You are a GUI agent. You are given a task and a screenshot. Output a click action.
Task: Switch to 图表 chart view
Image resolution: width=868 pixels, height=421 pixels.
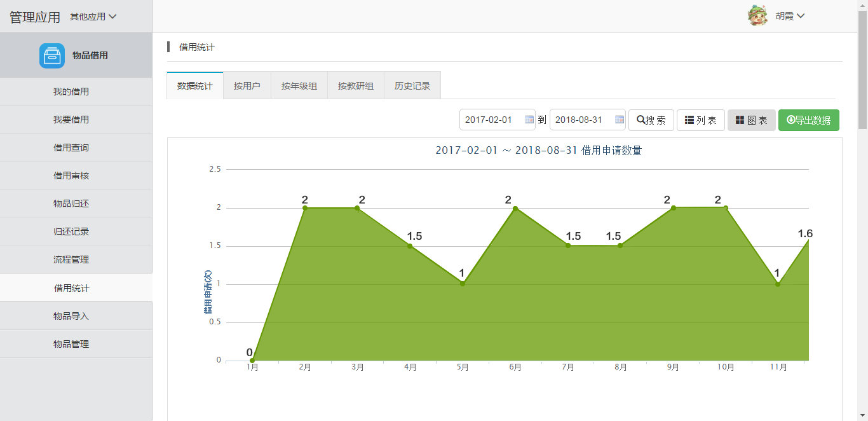(751, 120)
